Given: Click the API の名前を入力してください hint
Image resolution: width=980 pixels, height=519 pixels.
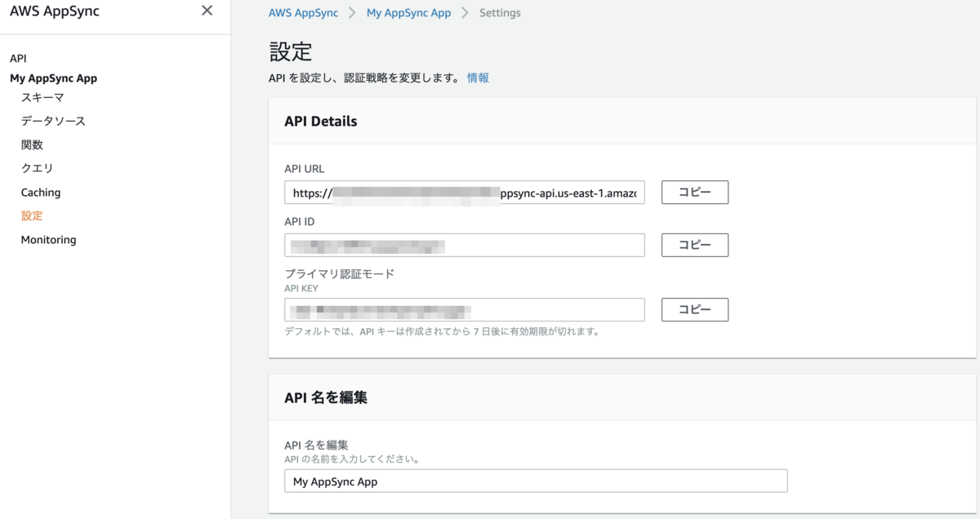Looking at the screenshot, I should (351, 459).
